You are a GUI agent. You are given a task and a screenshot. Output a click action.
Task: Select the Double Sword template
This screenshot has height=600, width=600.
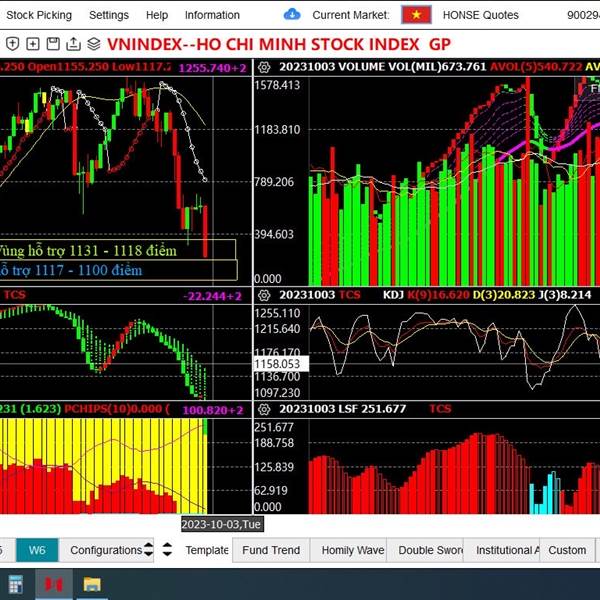[425, 550]
